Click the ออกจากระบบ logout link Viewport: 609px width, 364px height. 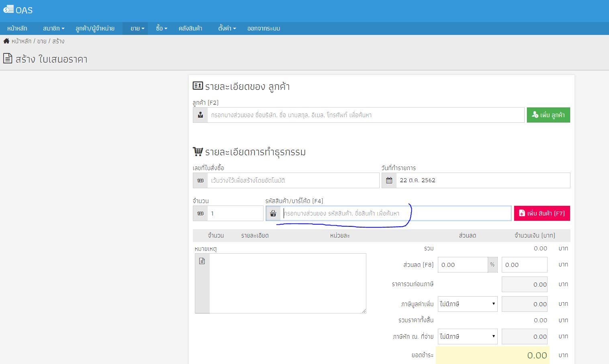point(264,28)
